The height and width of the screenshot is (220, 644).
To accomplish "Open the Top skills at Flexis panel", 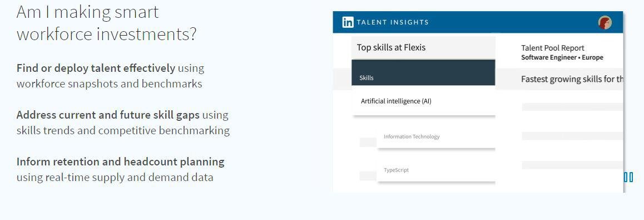I will [423, 48].
